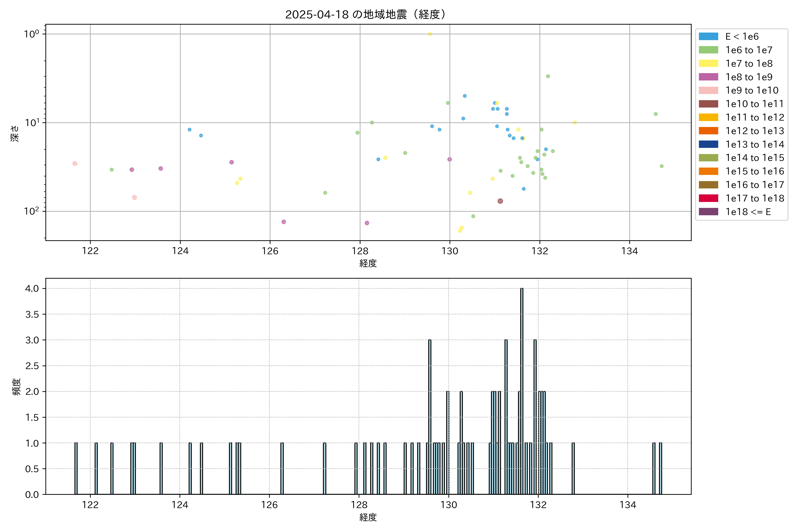Click the yellow point at depth 10^0

[430, 34]
